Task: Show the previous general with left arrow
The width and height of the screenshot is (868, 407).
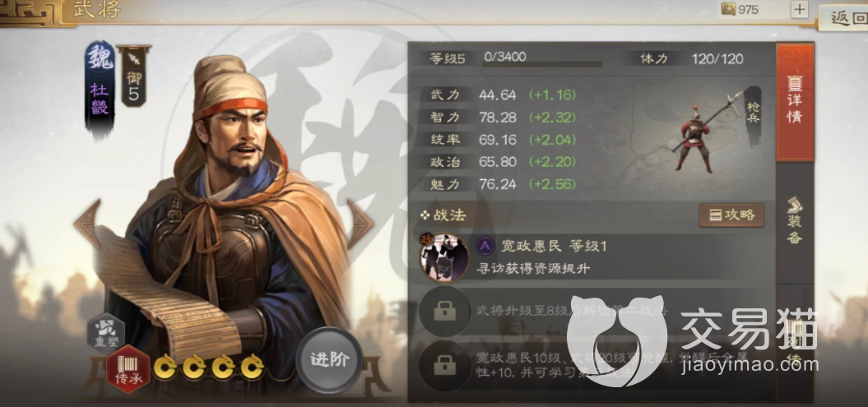Action: pos(87,224)
